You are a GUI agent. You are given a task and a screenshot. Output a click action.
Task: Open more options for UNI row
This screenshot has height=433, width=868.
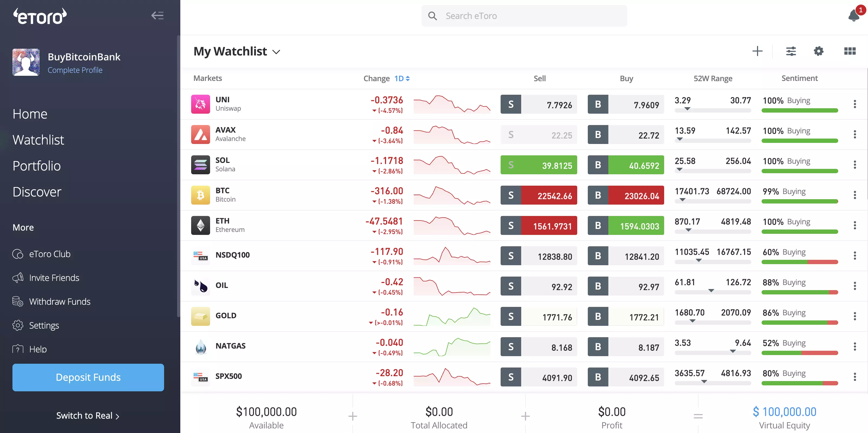click(x=855, y=104)
